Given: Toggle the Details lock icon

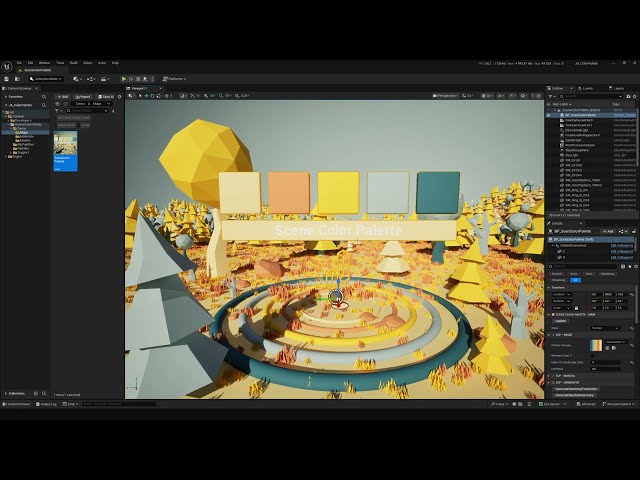Looking at the screenshot, I should pos(633,231).
